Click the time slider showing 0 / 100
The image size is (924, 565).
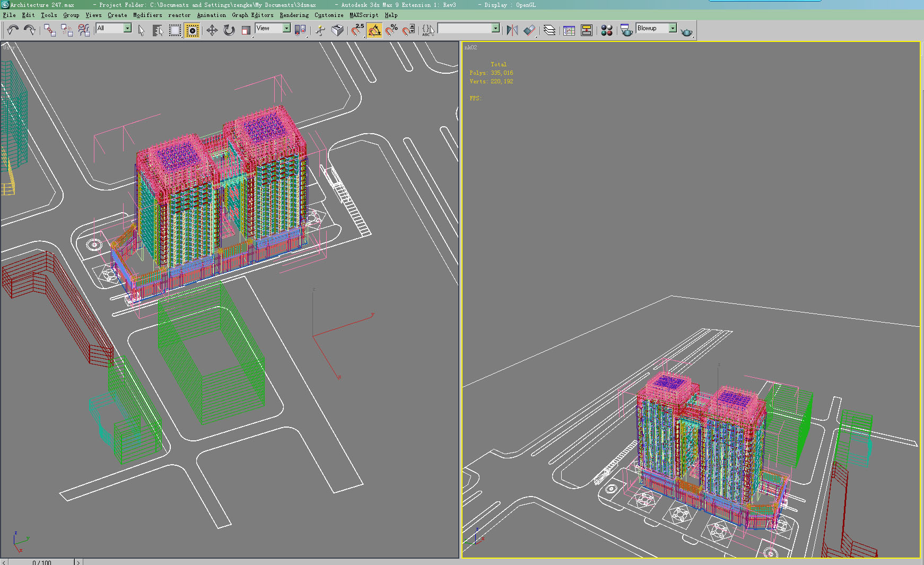[x=41, y=562]
